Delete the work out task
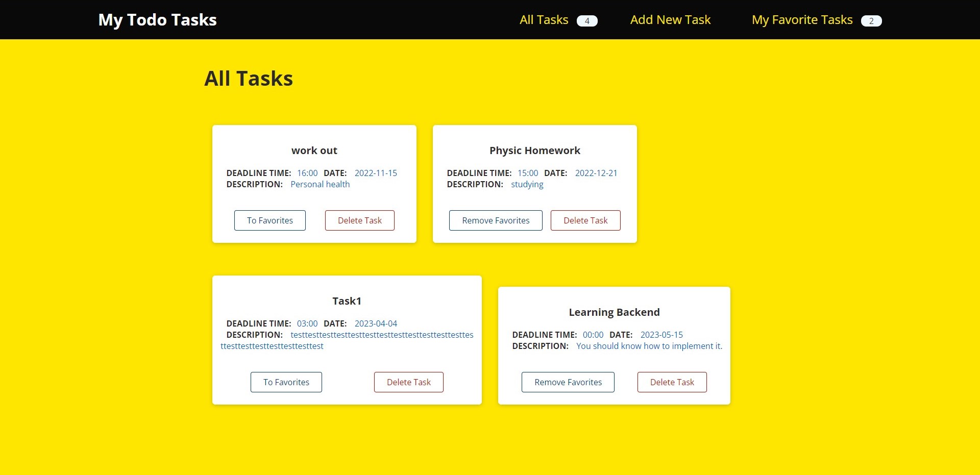The width and height of the screenshot is (980, 475). tap(359, 220)
